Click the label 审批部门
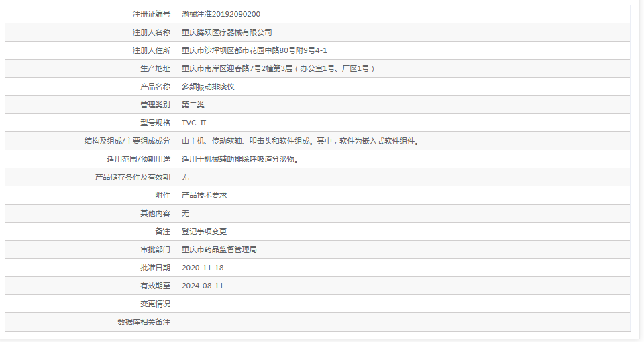Viewport: 644px width, 342px height. (x=155, y=249)
